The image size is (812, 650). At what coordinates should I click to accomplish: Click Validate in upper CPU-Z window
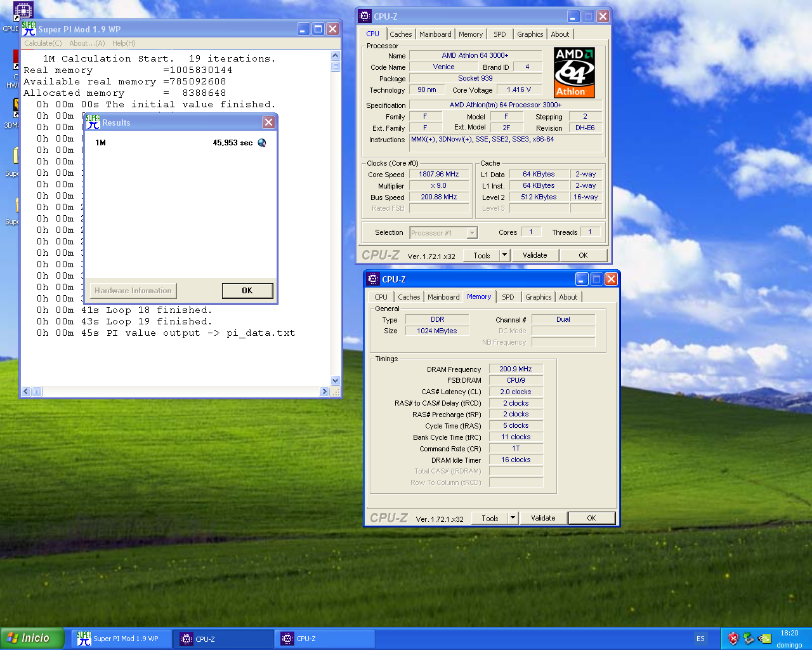click(535, 255)
